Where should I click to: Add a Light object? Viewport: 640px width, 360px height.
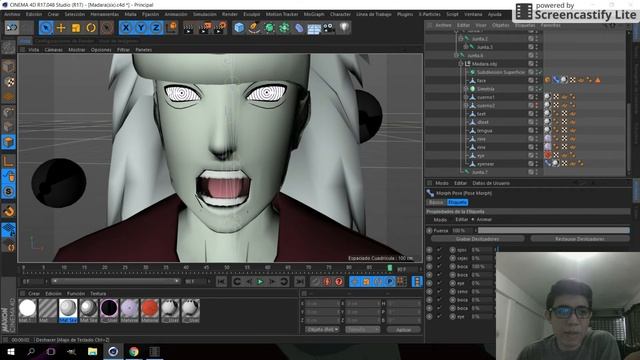(x=344, y=28)
